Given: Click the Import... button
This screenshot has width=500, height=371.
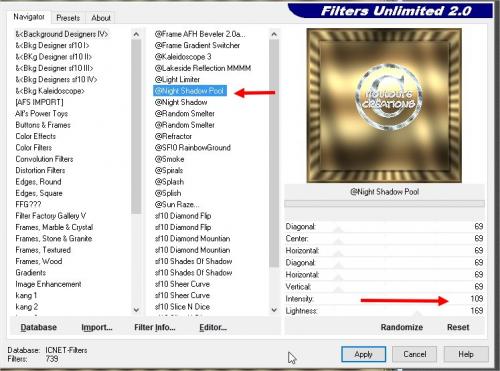Looking at the screenshot, I should pyautogui.click(x=97, y=327).
